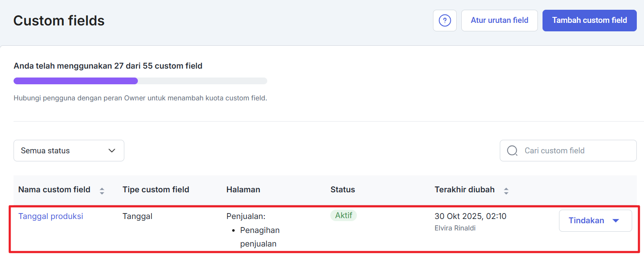Click the question mark help icon
This screenshot has height=255, width=644.
(x=444, y=20)
